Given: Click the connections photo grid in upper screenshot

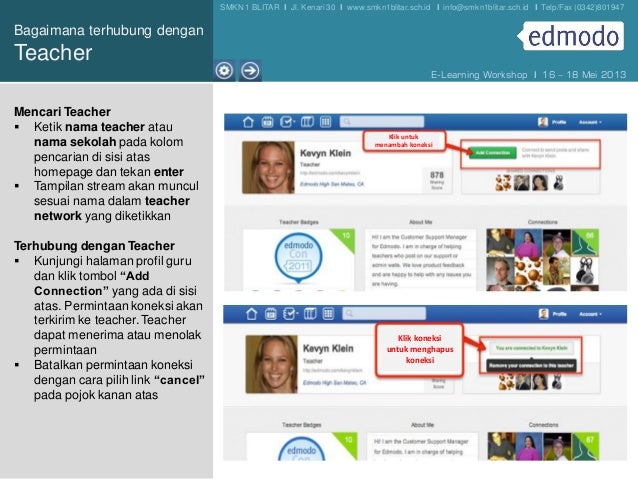Looking at the screenshot, I should [542, 260].
